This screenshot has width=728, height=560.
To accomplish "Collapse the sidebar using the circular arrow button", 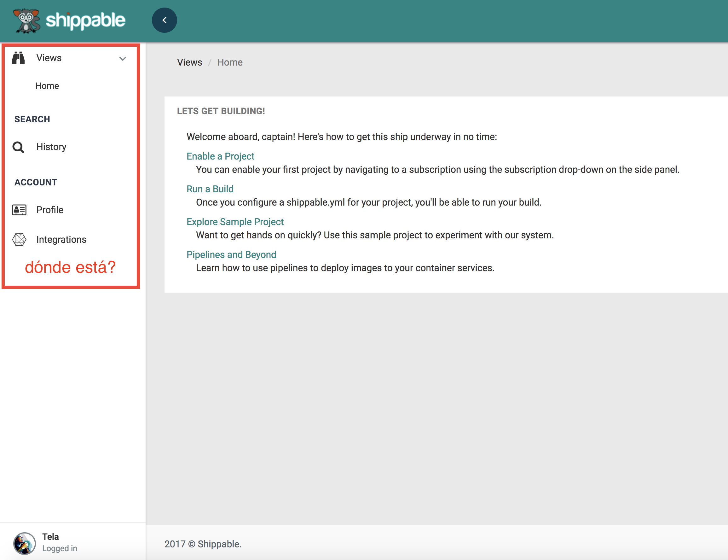I will pos(165,20).
